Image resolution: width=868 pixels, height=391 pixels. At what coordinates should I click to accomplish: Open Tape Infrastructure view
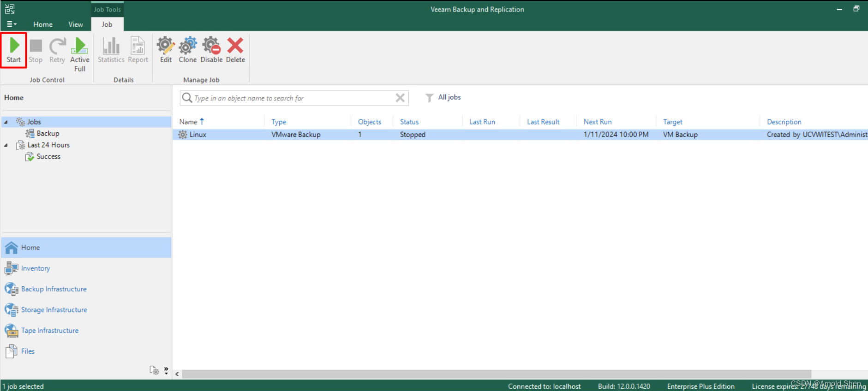86,331
